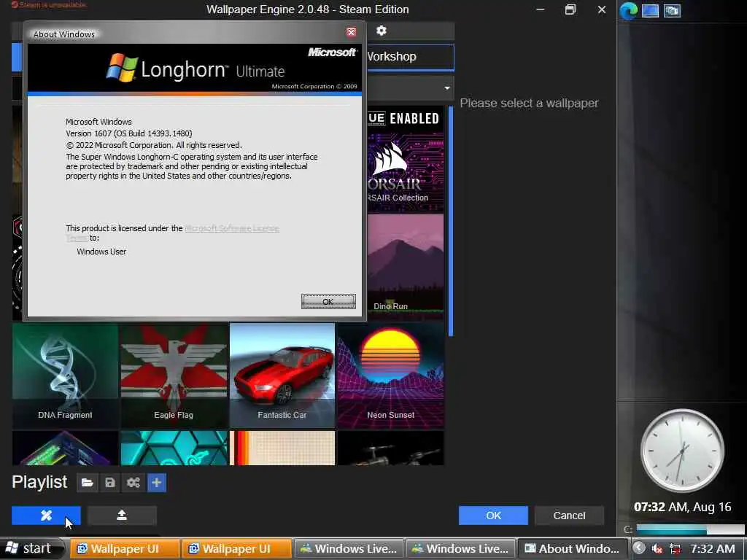
Task: Click the analog clock gadget
Action: (x=682, y=450)
